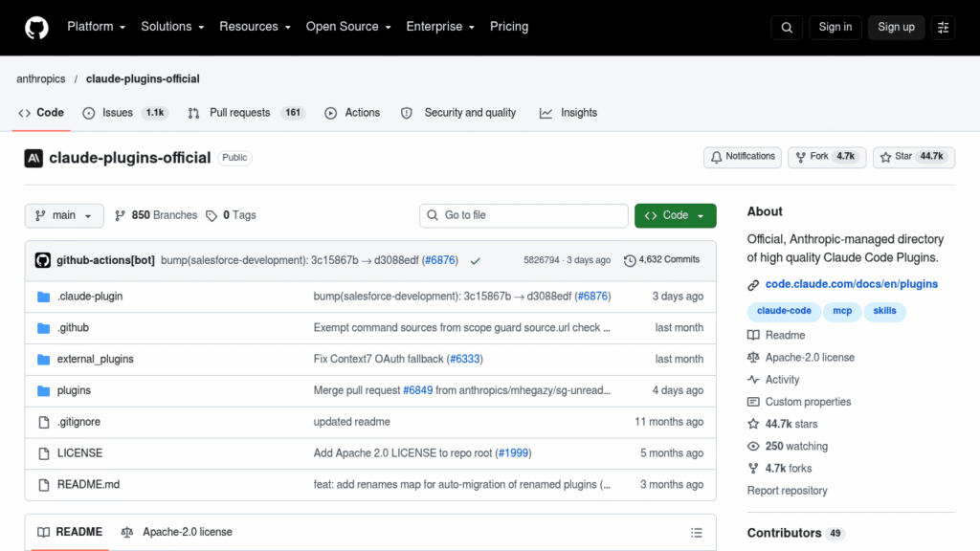Open the #1999 link in LICENSE row
This screenshot has height=551, width=980.
pyautogui.click(x=513, y=453)
